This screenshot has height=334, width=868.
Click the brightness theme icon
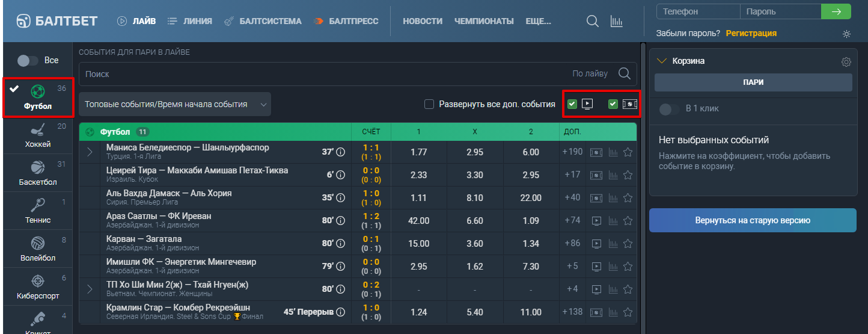(x=847, y=34)
